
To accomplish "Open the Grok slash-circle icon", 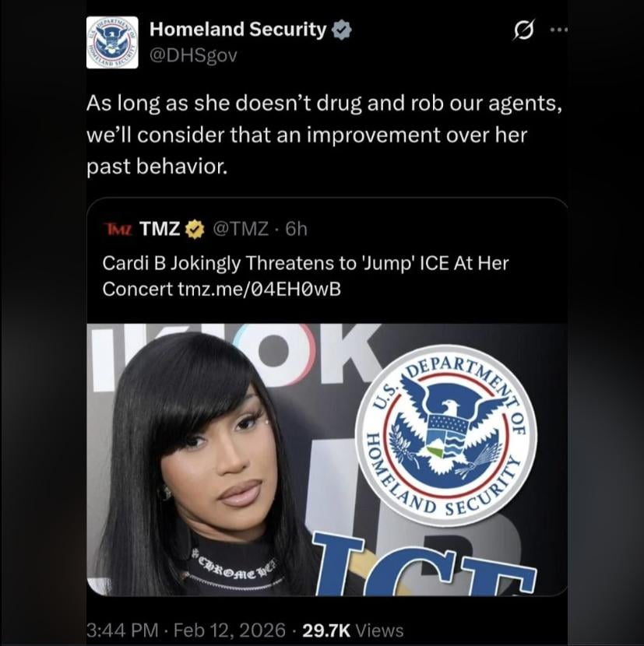I will click(x=523, y=30).
